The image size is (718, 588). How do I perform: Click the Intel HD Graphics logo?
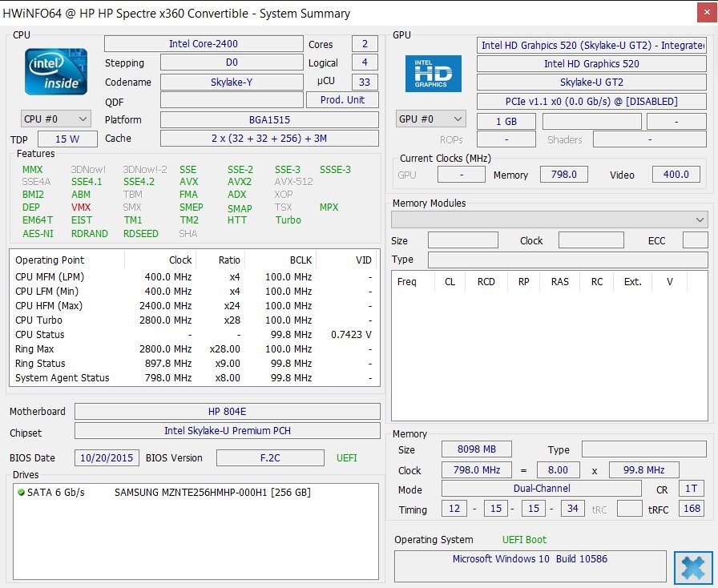(433, 74)
